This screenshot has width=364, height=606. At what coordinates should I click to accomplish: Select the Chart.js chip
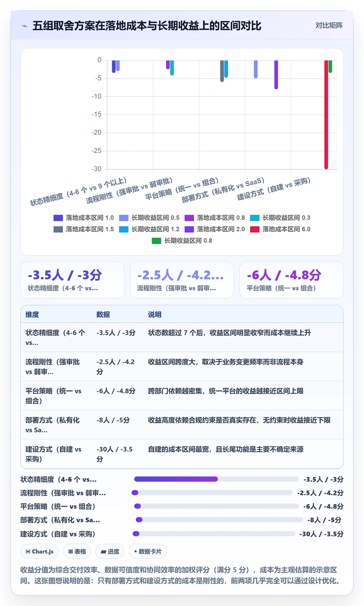coord(40,551)
